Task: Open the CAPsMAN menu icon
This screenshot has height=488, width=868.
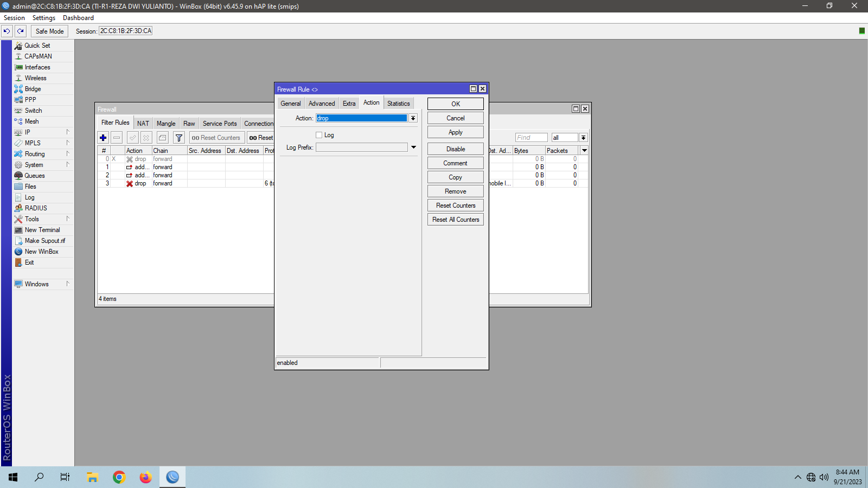Action: 18,56
